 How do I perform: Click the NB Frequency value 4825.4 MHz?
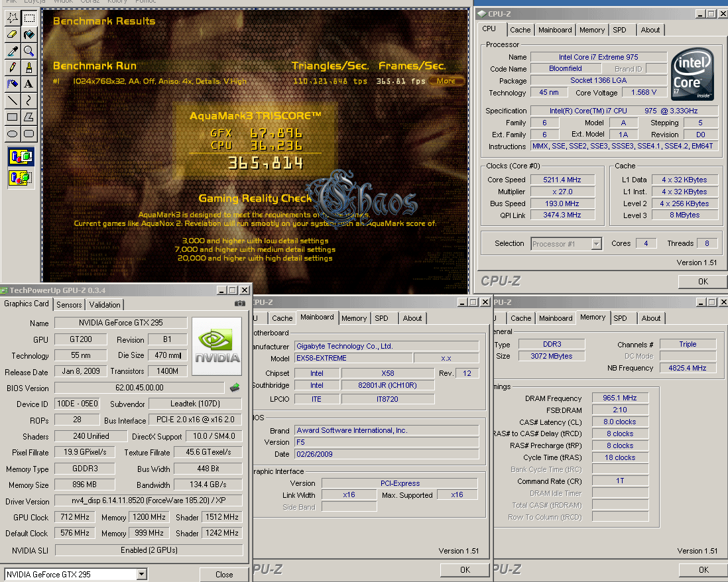688,368
